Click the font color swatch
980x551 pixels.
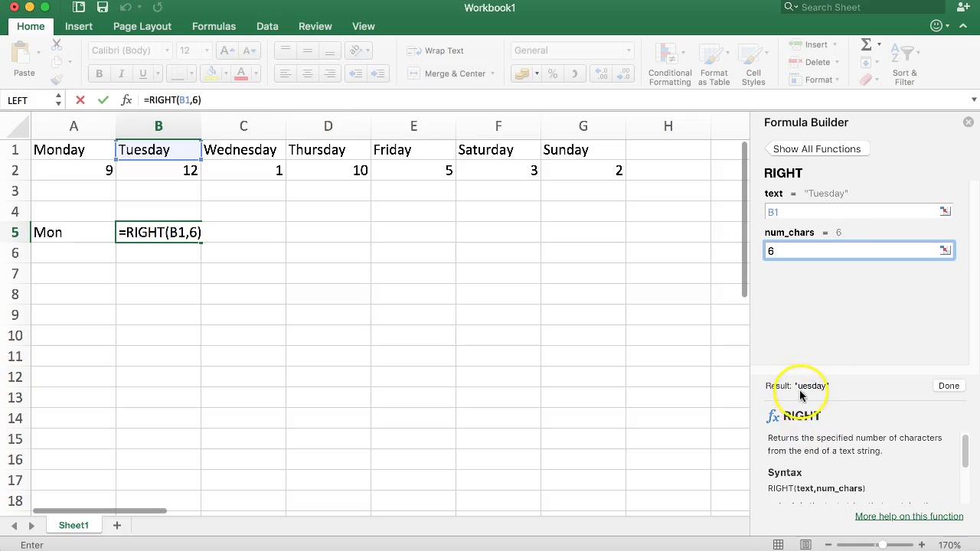pyautogui.click(x=241, y=73)
